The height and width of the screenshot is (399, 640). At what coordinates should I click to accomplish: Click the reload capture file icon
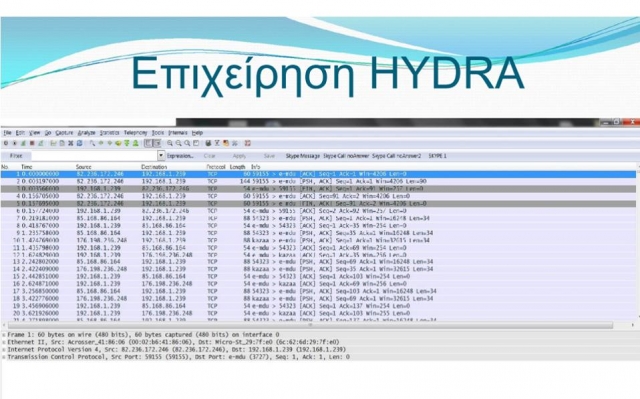[x=79, y=143]
